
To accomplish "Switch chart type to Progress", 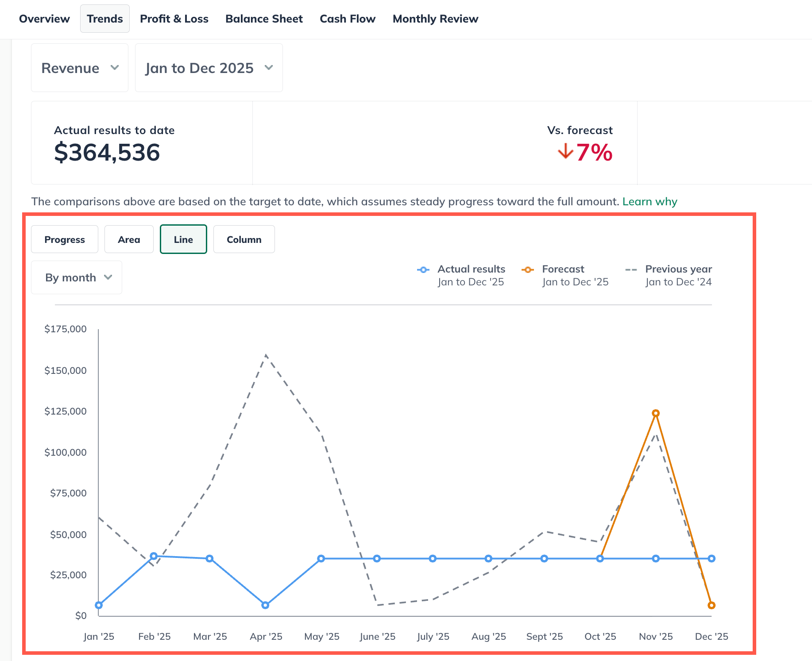I will coord(65,239).
